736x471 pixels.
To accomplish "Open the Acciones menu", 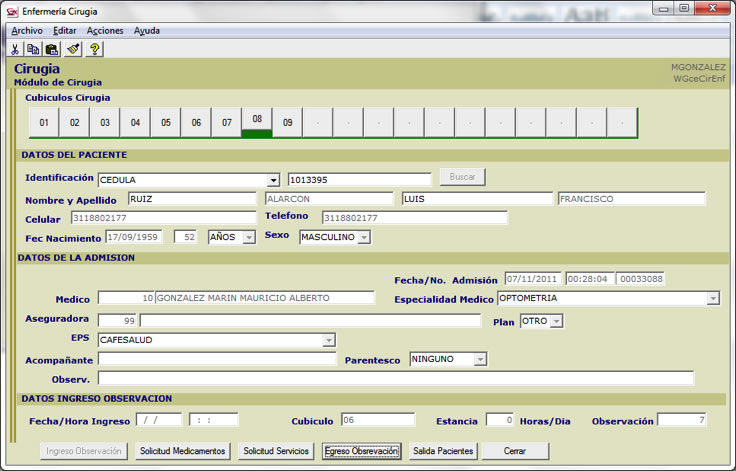I will point(105,31).
